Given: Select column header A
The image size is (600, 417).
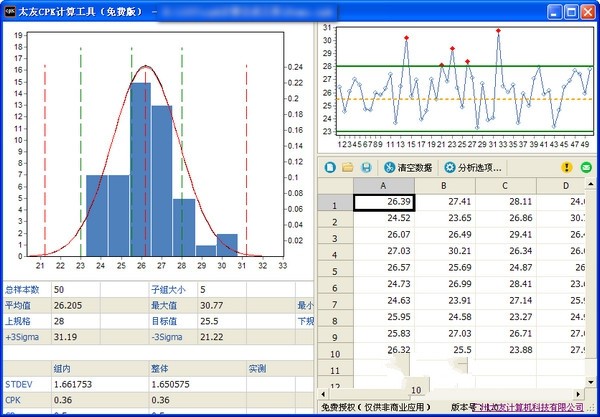Looking at the screenshot, I should point(384,186).
